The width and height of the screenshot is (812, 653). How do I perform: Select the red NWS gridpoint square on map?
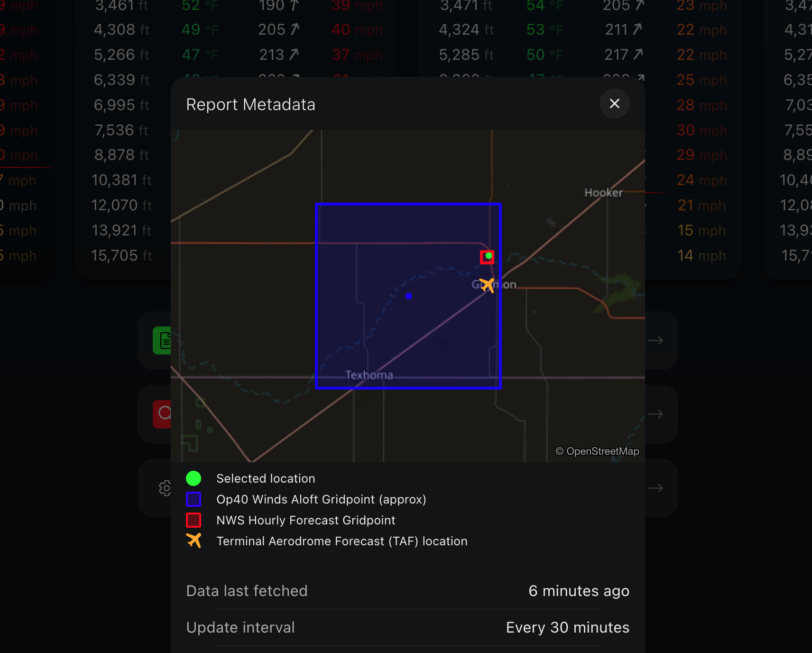[x=487, y=257]
